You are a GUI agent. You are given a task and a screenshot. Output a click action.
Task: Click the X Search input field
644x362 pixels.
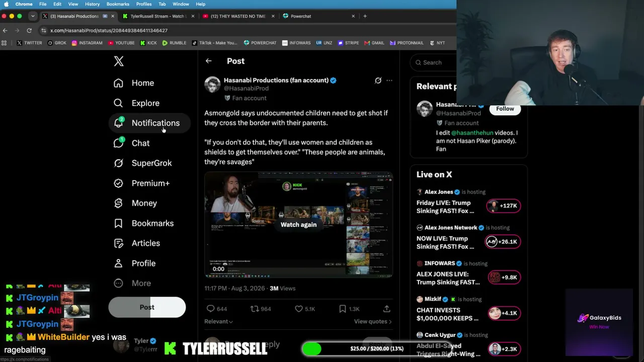[436, 62]
